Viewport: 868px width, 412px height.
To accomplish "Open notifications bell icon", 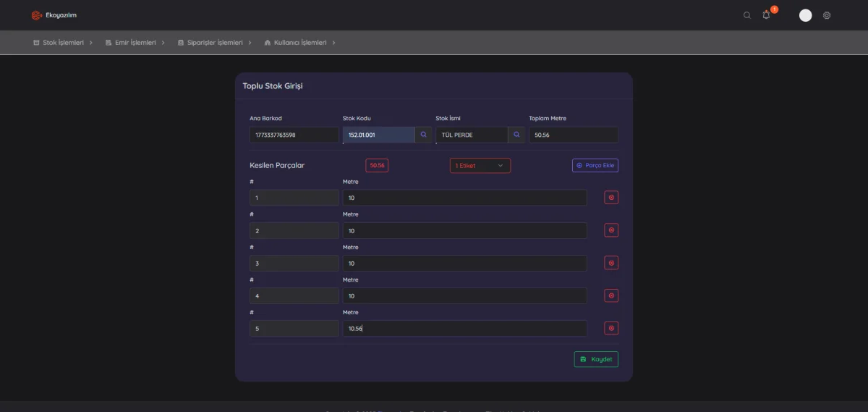I will pyautogui.click(x=767, y=14).
